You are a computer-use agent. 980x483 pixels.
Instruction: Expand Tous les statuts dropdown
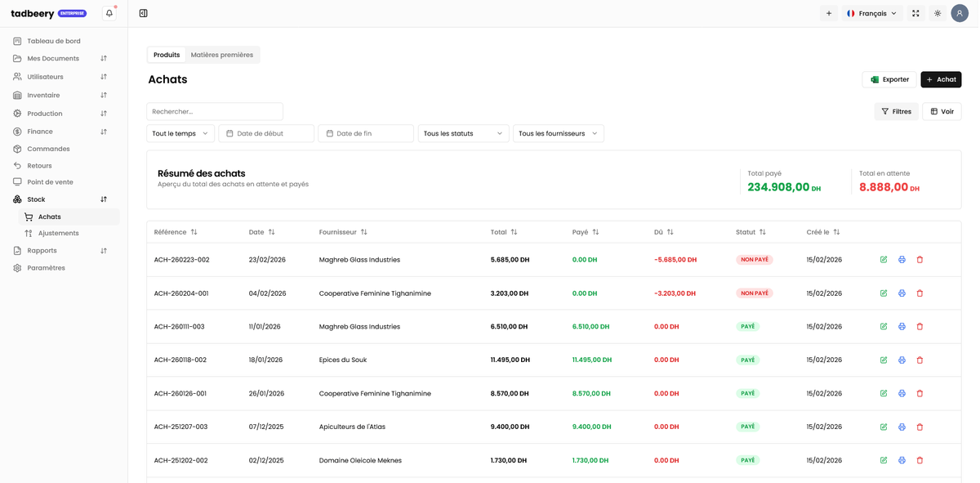(463, 133)
